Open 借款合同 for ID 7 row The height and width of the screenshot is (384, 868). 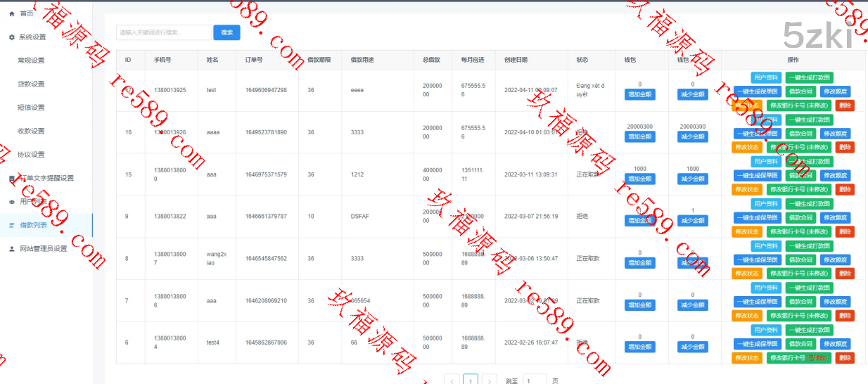(800, 302)
